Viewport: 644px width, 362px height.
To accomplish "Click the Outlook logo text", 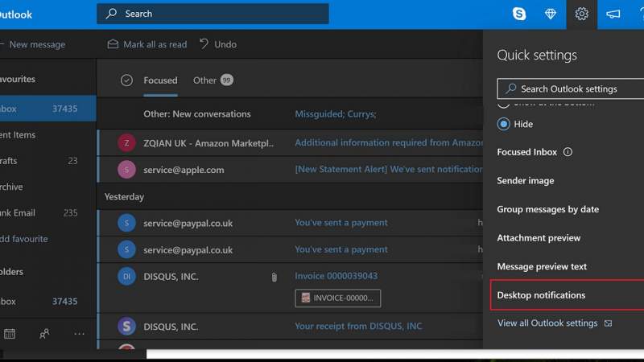I will [15, 14].
